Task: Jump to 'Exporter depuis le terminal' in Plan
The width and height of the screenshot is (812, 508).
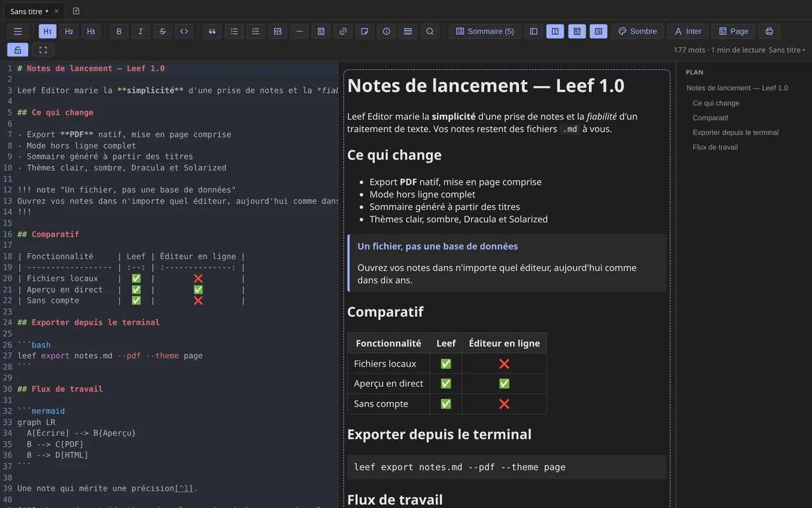Action: point(736,132)
